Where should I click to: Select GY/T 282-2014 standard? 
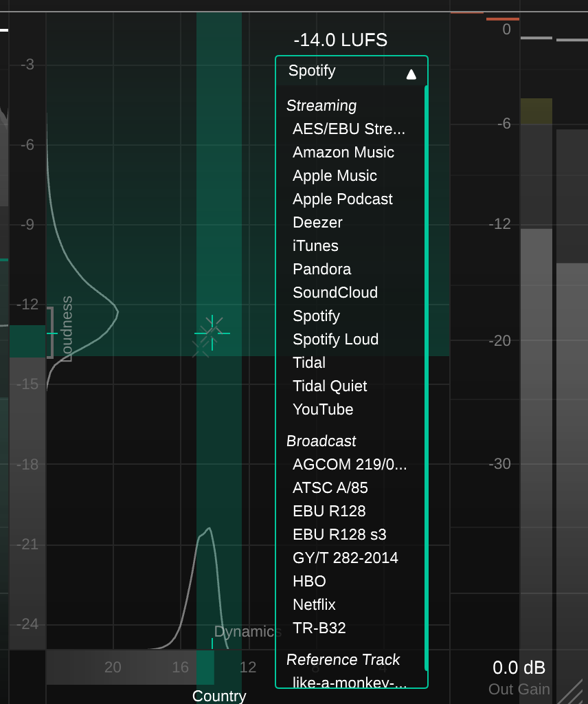pos(346,558)
